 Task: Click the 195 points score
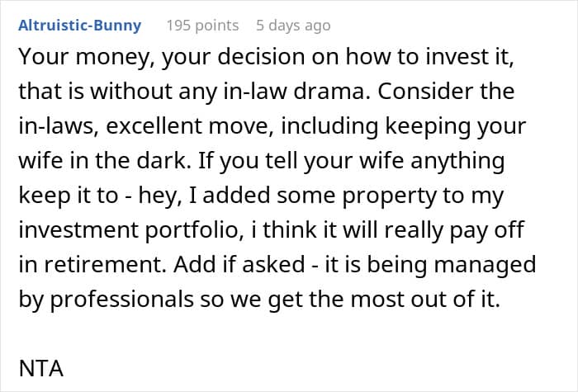point(202,26)
